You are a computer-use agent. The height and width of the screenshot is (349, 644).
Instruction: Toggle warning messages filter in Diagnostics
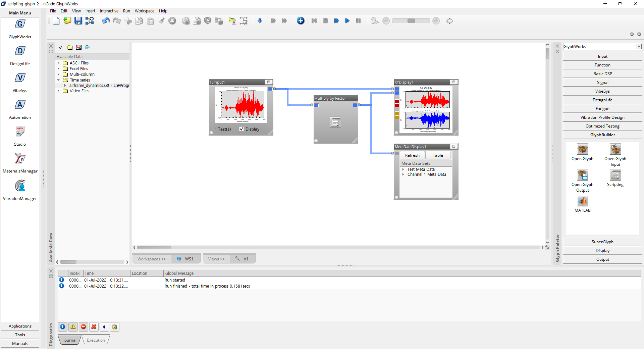[x=73, y=327]
